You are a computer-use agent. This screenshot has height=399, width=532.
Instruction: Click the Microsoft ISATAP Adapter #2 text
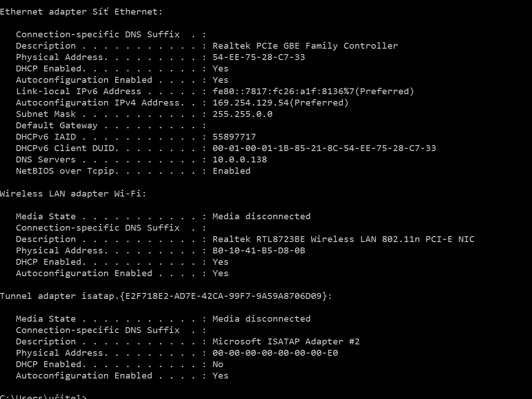[286, 342]
